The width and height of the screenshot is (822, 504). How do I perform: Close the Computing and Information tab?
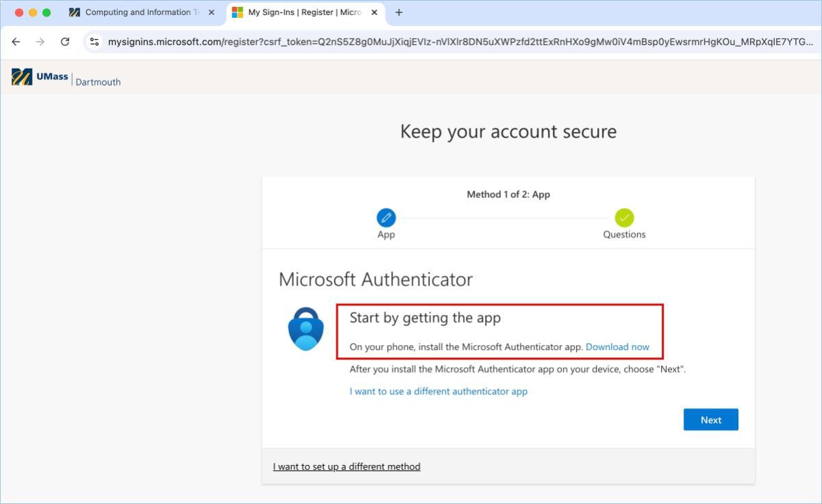pos(211,12)
